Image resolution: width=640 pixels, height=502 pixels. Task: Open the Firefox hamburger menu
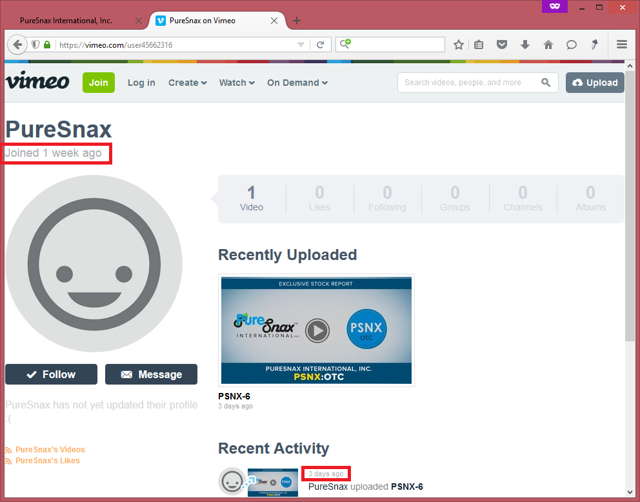tap(622, 44)
